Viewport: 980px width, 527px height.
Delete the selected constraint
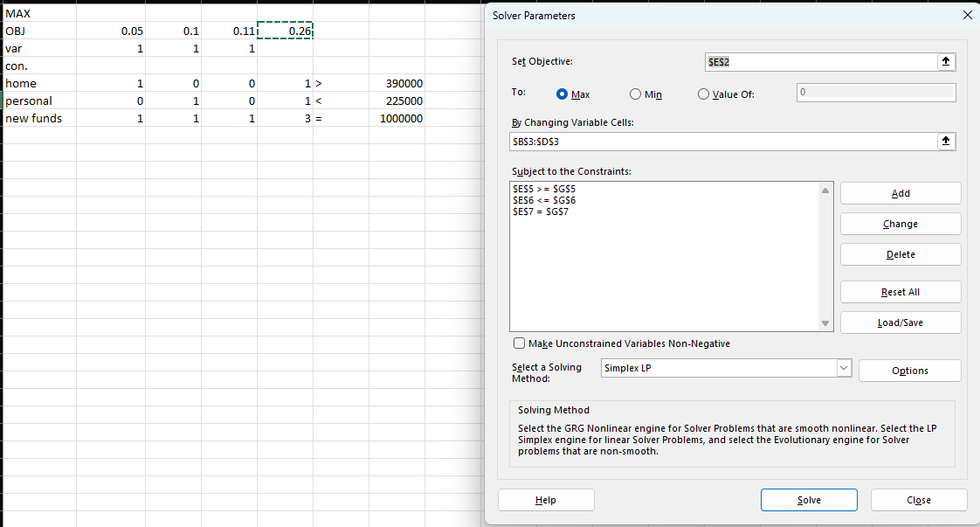pyautogui.click(x=900, y=253)
